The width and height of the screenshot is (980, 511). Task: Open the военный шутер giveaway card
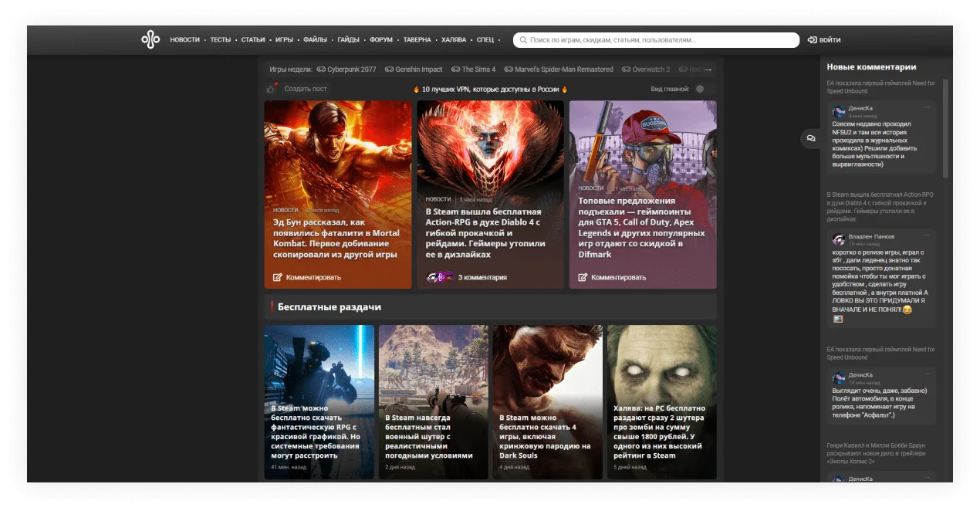pos(434,402)
